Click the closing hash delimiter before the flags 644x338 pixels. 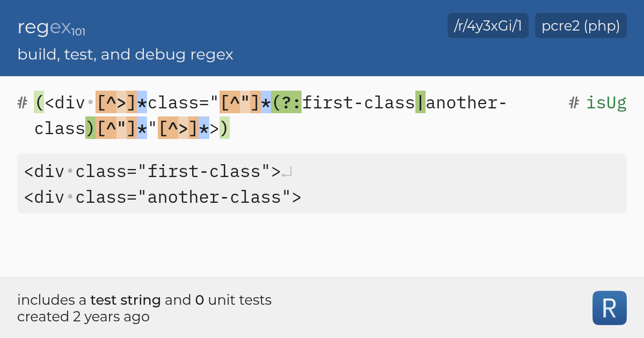click(573, 102)
